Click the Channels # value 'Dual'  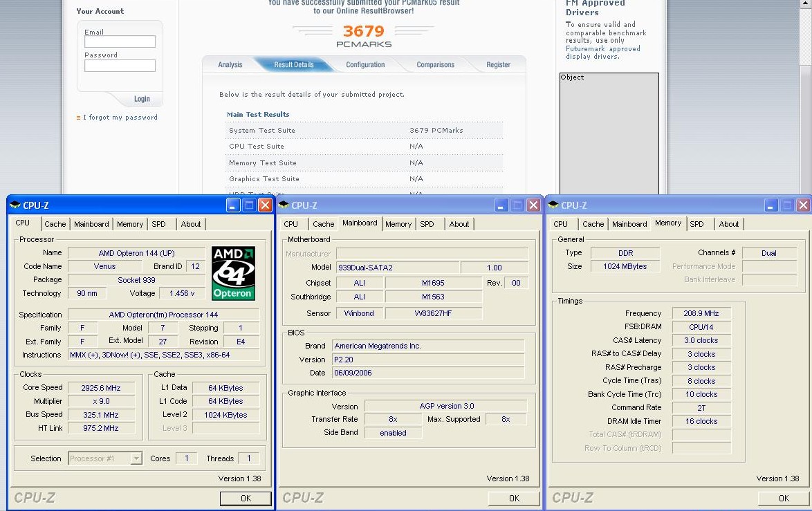tap(769, 253)
